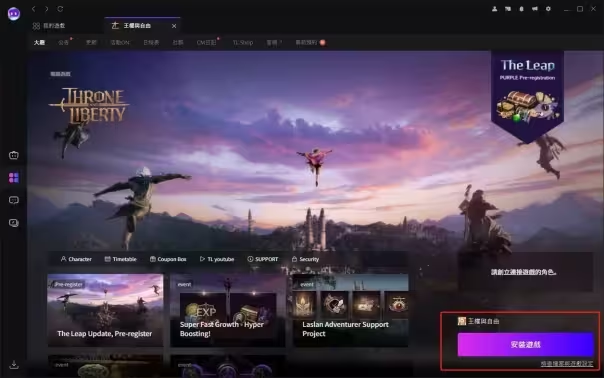Open the 大廳 lobby tab

point(39,42)
